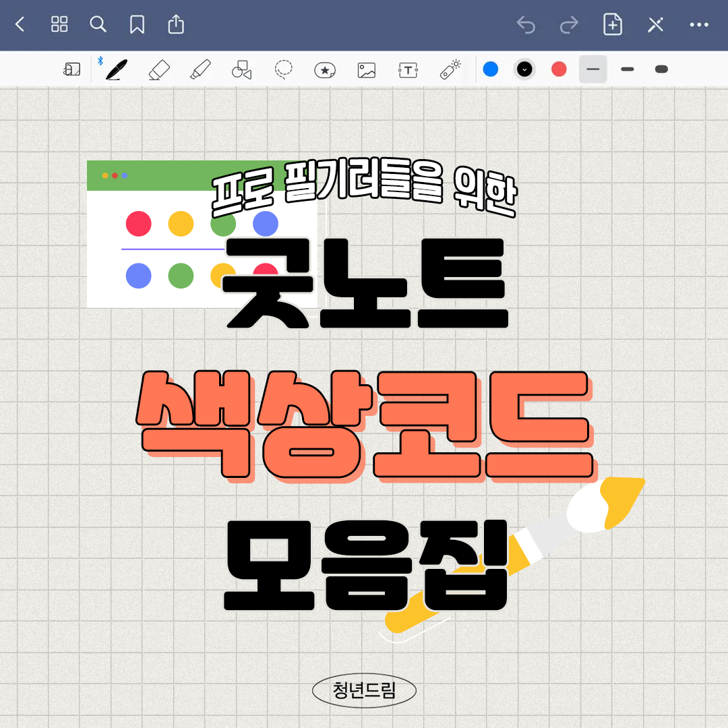Open the page thumbnails grid view

pyautogui.click(x=59, y=25)
